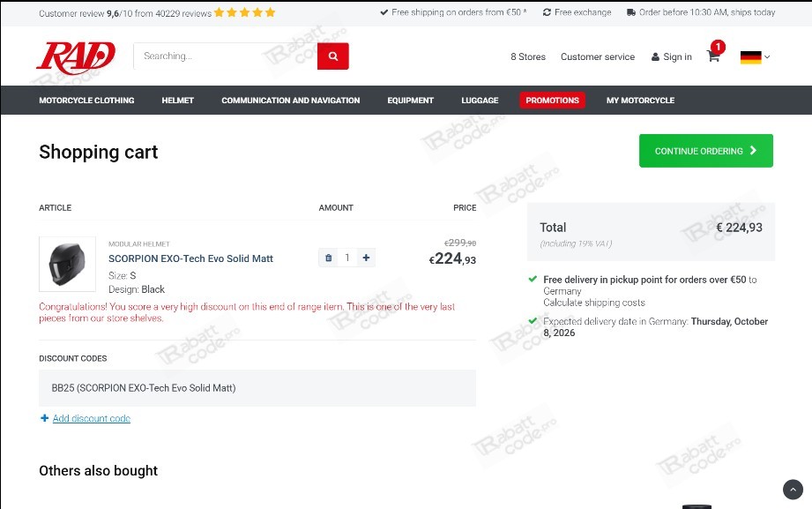
Task: Click the Add discount code link
Action: point(92,418)
